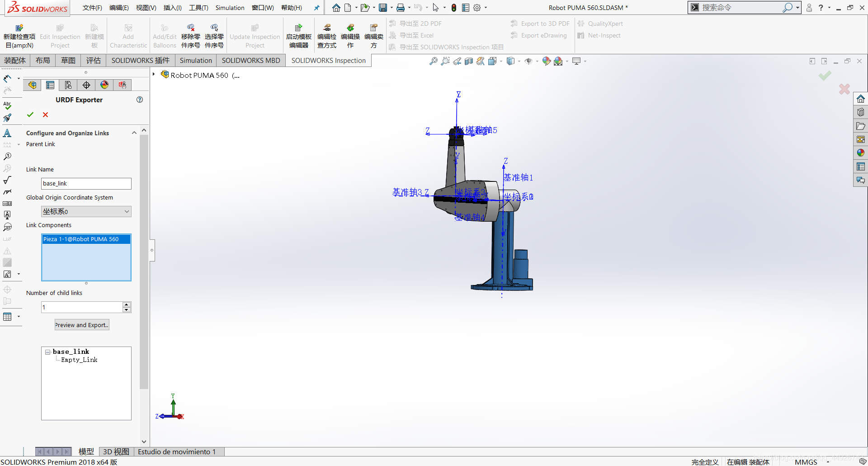This screenshot has width=868, height=466.
Task: Click the Rebuild traffic light icon
Action: [454, 8]
